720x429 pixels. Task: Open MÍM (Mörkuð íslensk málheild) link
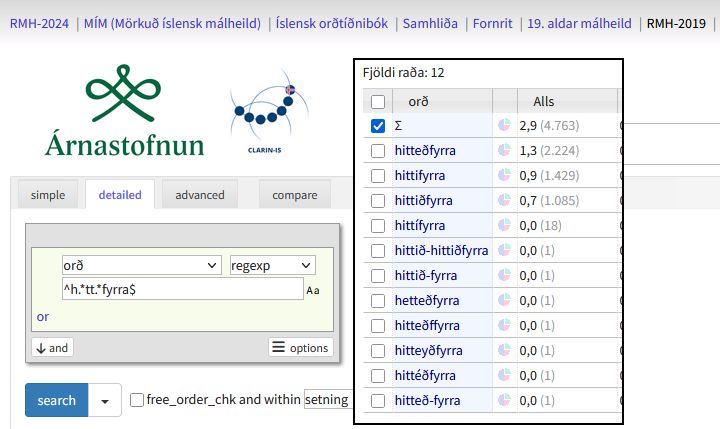[172, 23]
